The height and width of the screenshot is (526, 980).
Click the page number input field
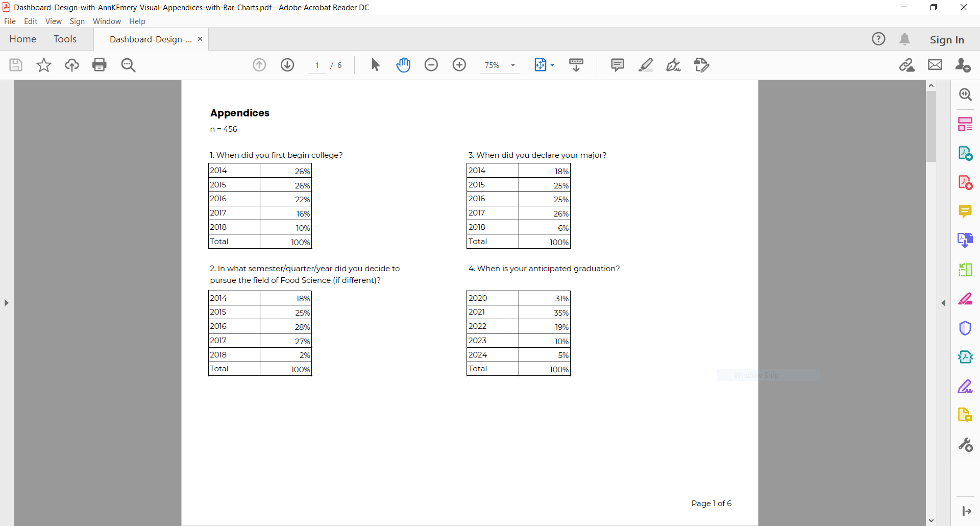click(x=317, y=65)
